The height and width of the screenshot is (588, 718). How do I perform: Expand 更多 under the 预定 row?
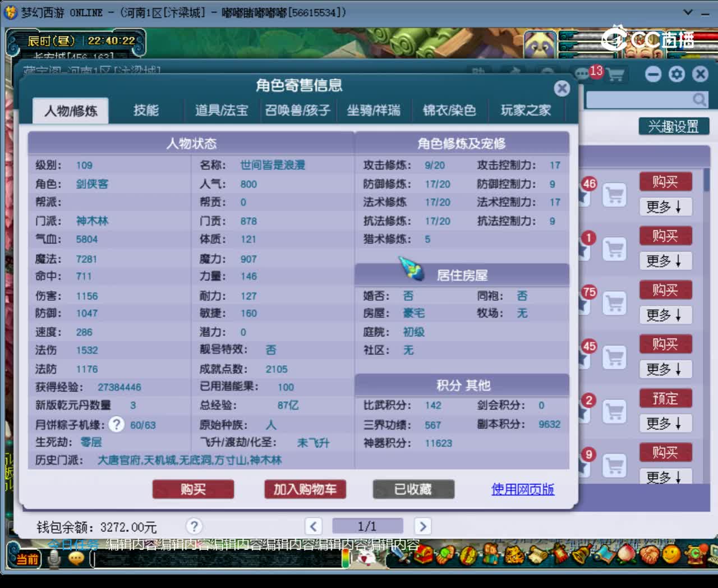click(x=665, y=423)
